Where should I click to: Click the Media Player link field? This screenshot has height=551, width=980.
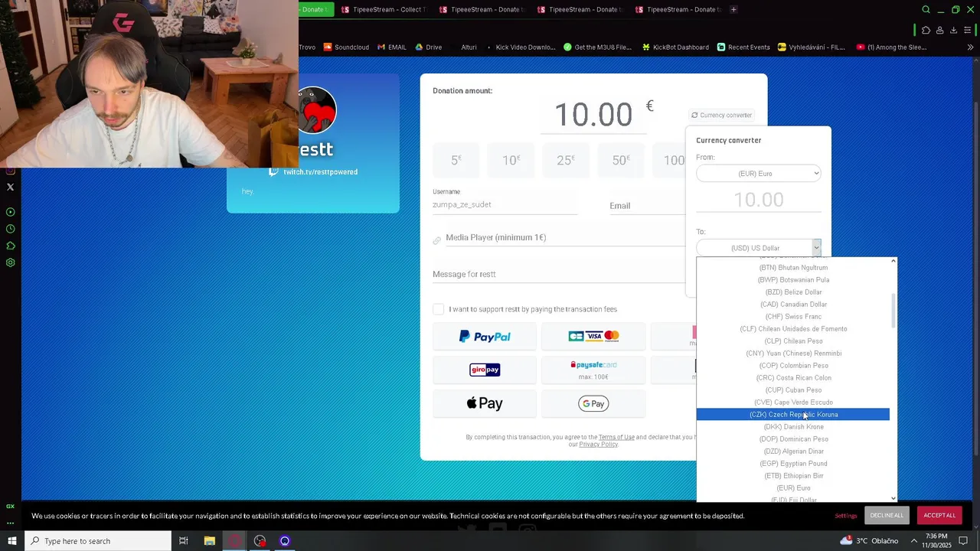565,238
